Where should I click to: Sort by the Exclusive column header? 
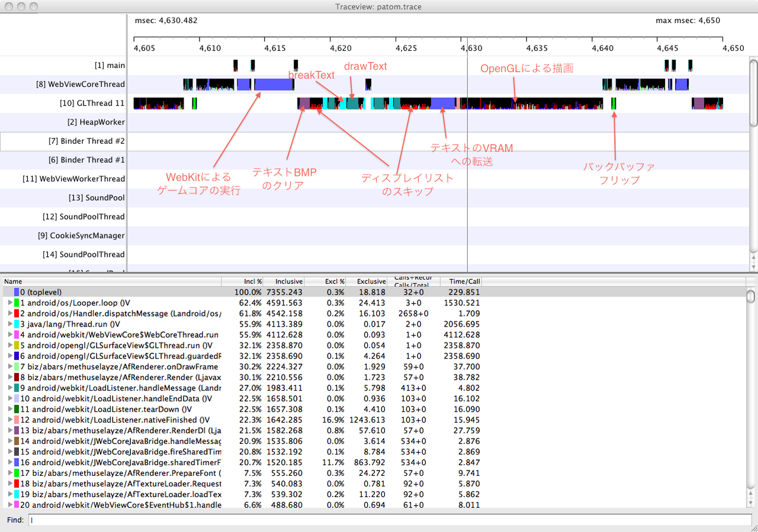click(367, 281)
